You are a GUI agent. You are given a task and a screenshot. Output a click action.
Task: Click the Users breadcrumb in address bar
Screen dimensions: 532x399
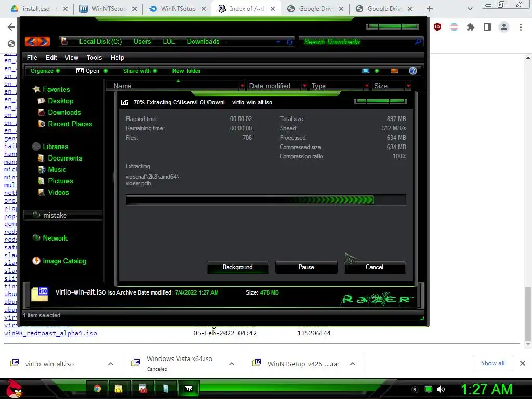pos(142,42)
